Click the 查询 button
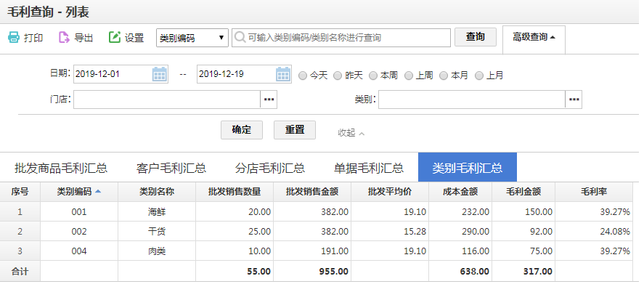The width and height of the screenshot is (644, 284). point(476,37)
